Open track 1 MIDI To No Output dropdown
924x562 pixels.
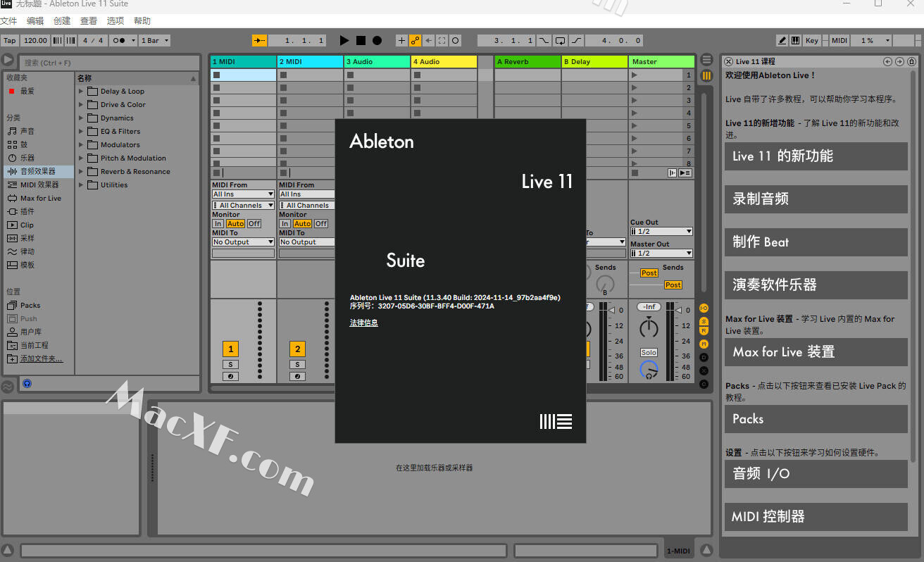coord(243,242)
